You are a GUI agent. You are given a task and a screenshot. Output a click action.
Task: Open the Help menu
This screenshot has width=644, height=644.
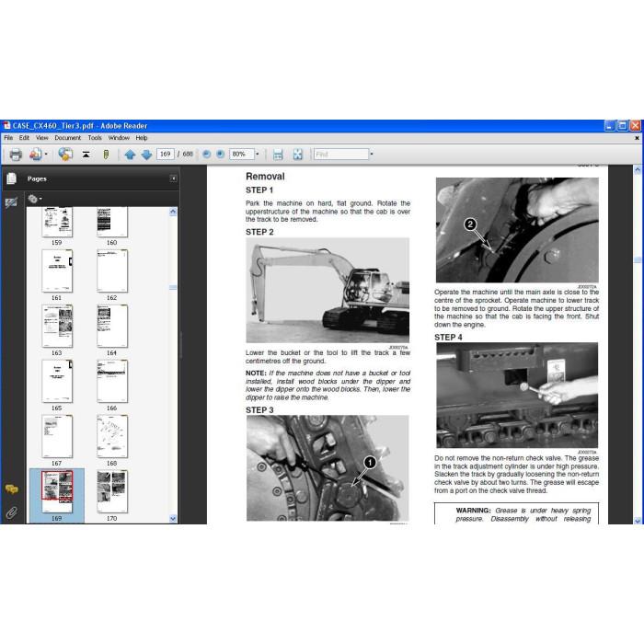click(142, 138)
